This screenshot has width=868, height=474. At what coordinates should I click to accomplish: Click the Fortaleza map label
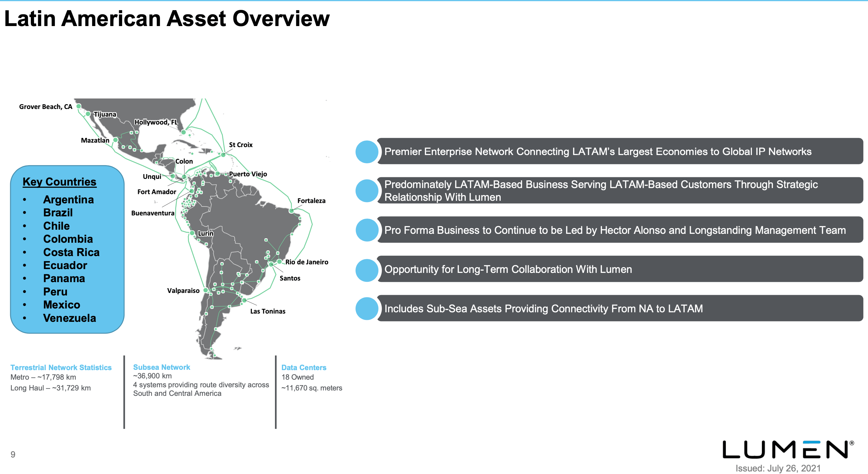point(311,200)
